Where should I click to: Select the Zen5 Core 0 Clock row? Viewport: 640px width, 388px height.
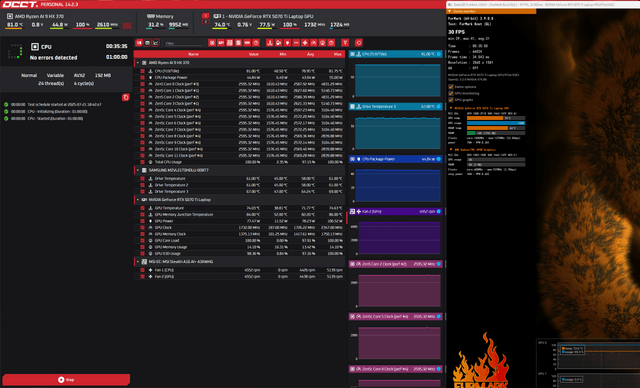coord(240,84)
